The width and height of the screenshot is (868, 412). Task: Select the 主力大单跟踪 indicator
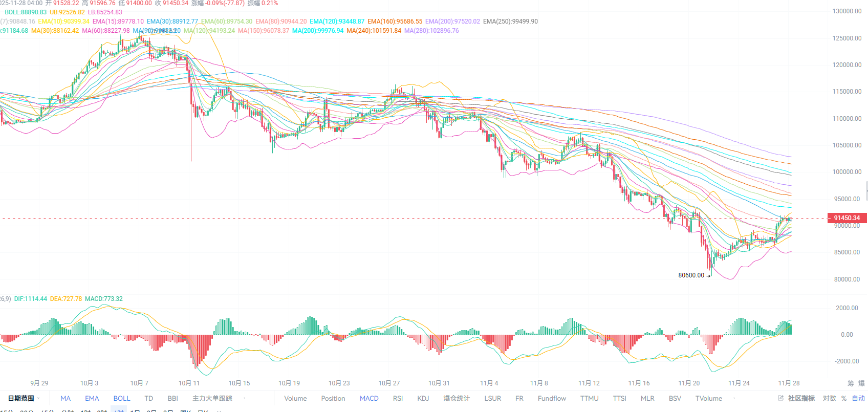[x=212, y=398]
